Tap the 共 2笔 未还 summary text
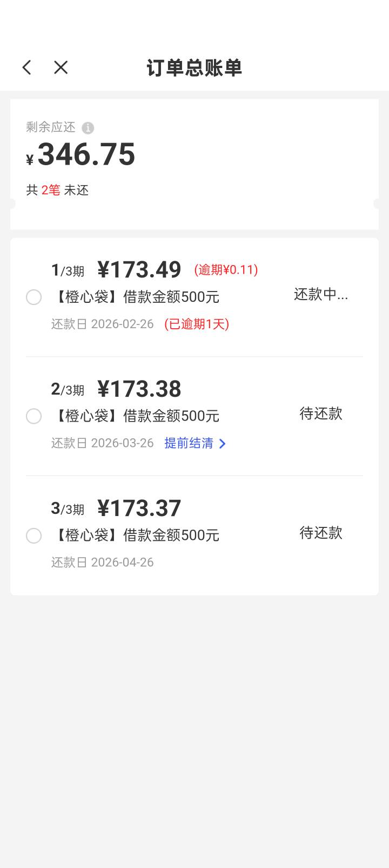The width and height of the screenshot is (389, 868). 57,190
